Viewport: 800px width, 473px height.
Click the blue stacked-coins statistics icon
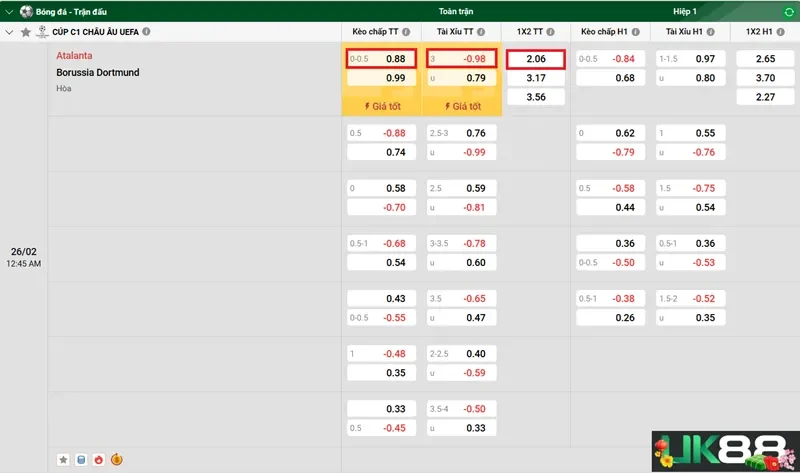tap(81, 460)
